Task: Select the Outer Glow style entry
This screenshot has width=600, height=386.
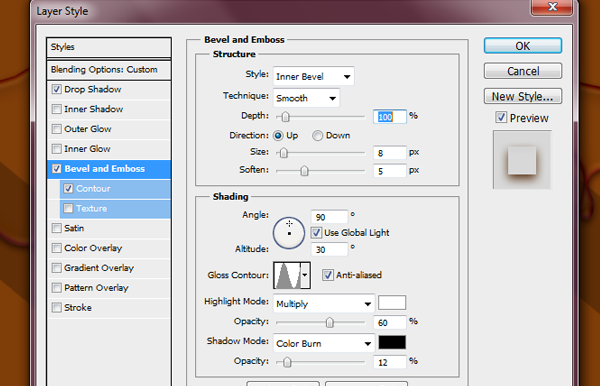Action: (x=88, y=129)
